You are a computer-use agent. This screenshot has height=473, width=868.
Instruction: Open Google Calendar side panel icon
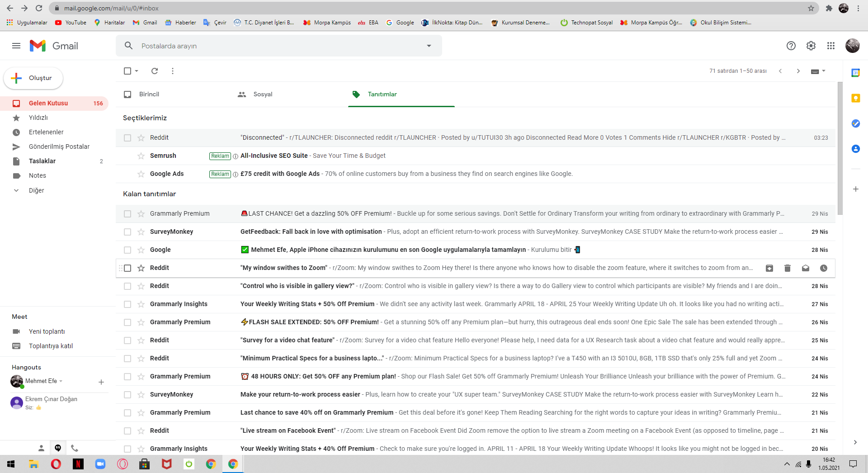(x=856, y=73)
